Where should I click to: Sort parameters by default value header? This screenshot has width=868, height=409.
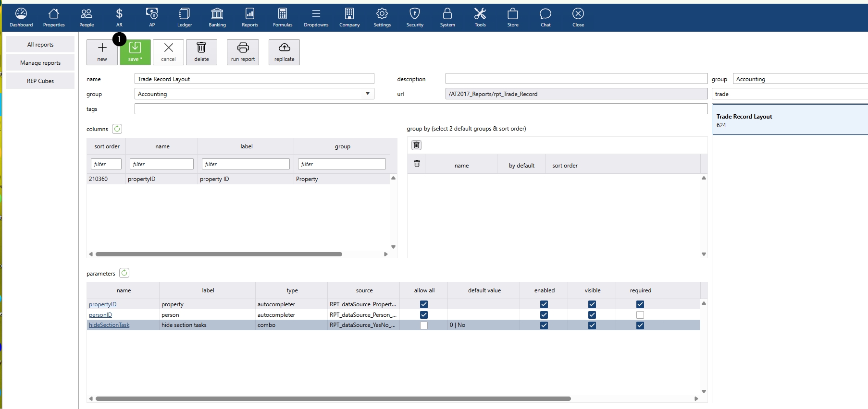point(484,290)
